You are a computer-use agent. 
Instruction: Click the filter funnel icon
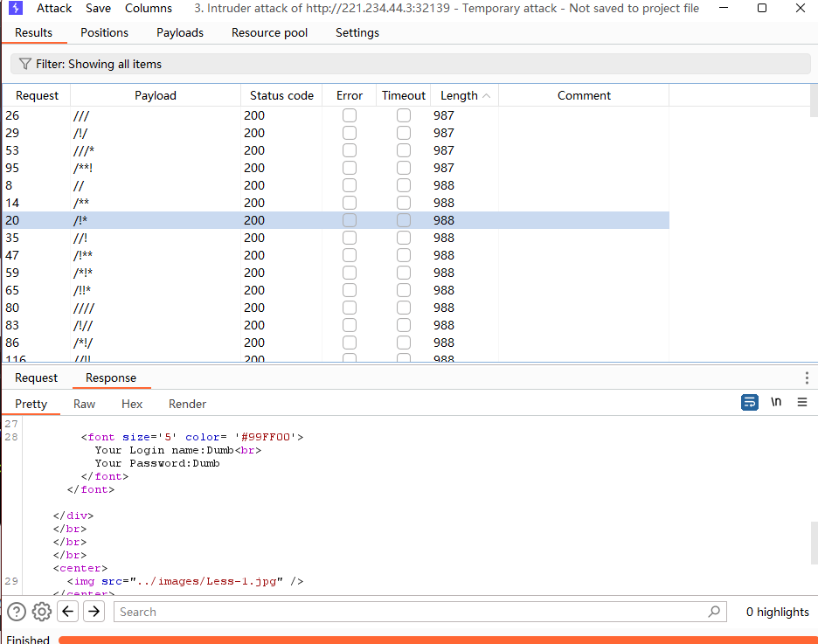(24, 64)
